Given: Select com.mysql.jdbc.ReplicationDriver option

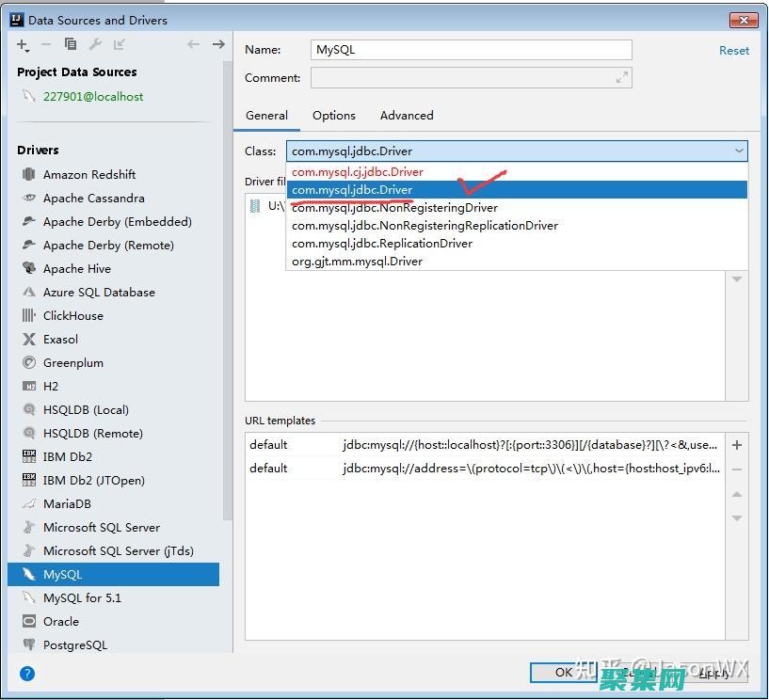Looking at the screenshot, I should (x=382, y=244).
